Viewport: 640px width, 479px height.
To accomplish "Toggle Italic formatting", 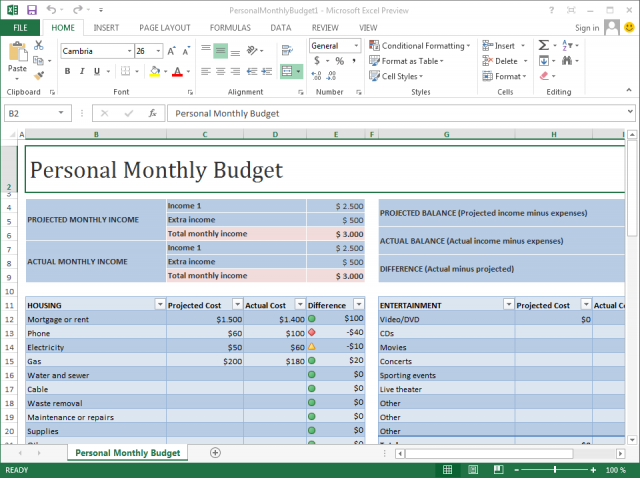I will (x=82, y=71).
